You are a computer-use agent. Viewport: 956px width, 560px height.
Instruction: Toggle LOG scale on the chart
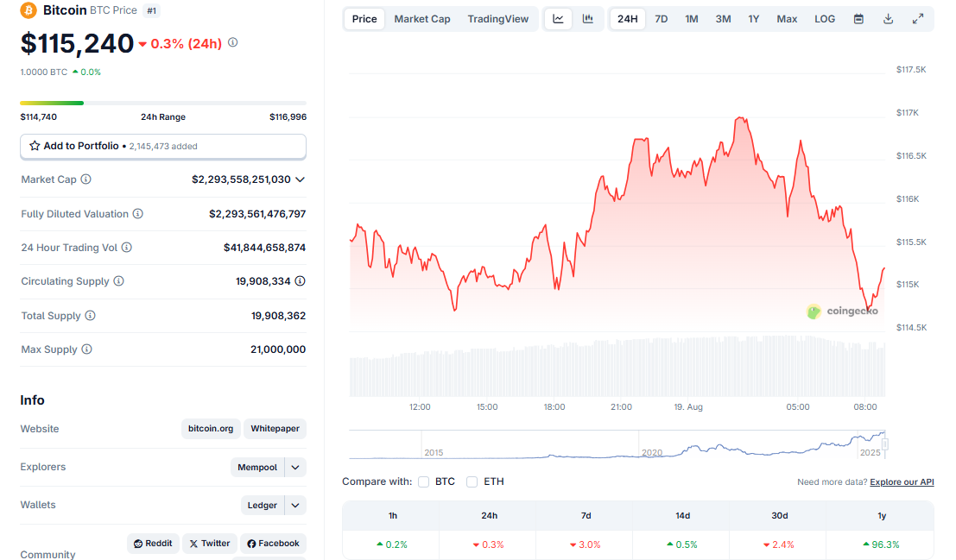[x=825, y=19]
